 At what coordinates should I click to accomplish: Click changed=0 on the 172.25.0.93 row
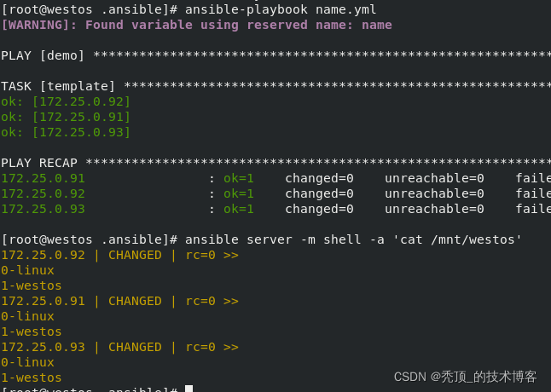[x=319, y=209]
